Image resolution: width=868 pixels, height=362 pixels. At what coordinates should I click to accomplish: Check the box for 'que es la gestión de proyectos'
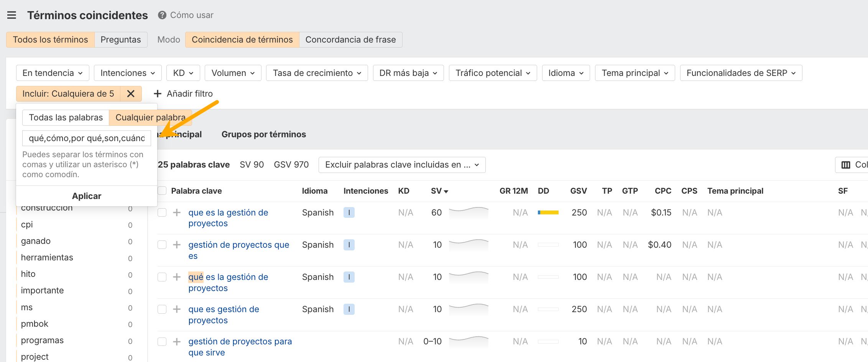(x=162, y=213)
